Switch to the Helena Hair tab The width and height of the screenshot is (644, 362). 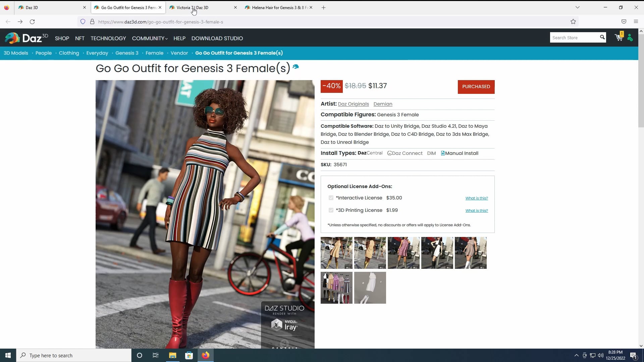click(277, 7)
